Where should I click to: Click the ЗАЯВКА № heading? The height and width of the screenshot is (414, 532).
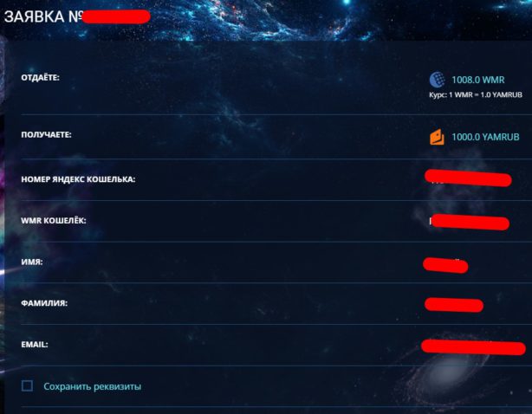coord(42,16)
